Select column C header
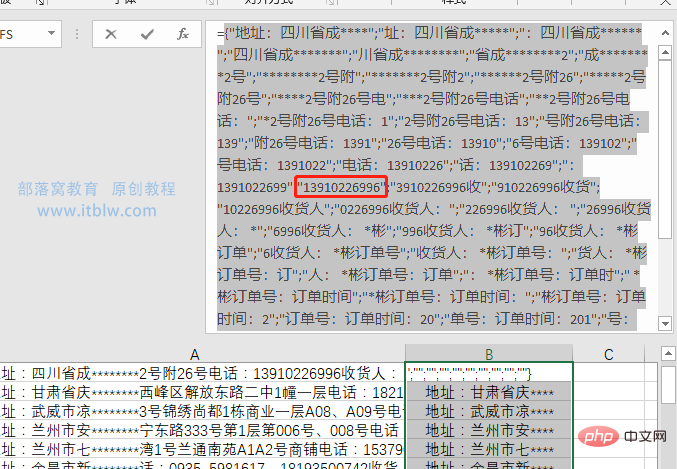This screenshot has width=677, height=469. point(608,355)
